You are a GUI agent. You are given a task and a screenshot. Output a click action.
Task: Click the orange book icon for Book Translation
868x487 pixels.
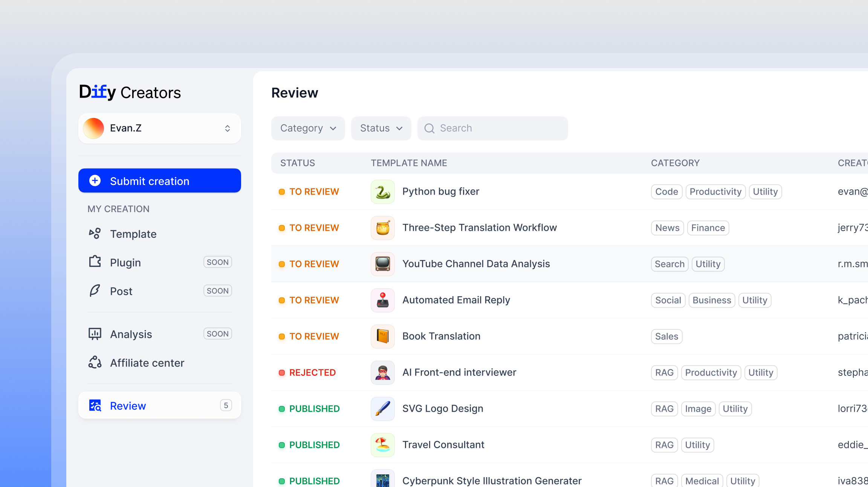[x=382, y=337]
